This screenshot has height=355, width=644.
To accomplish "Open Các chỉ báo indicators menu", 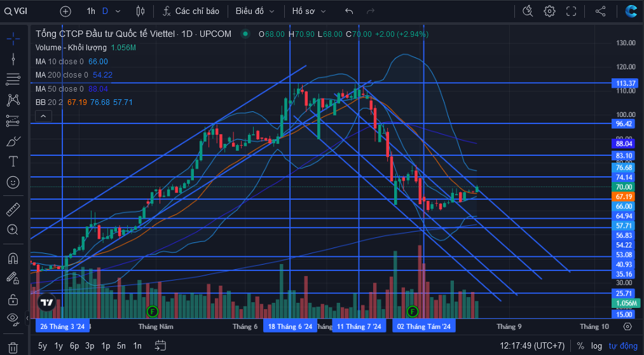I will 191,11.
